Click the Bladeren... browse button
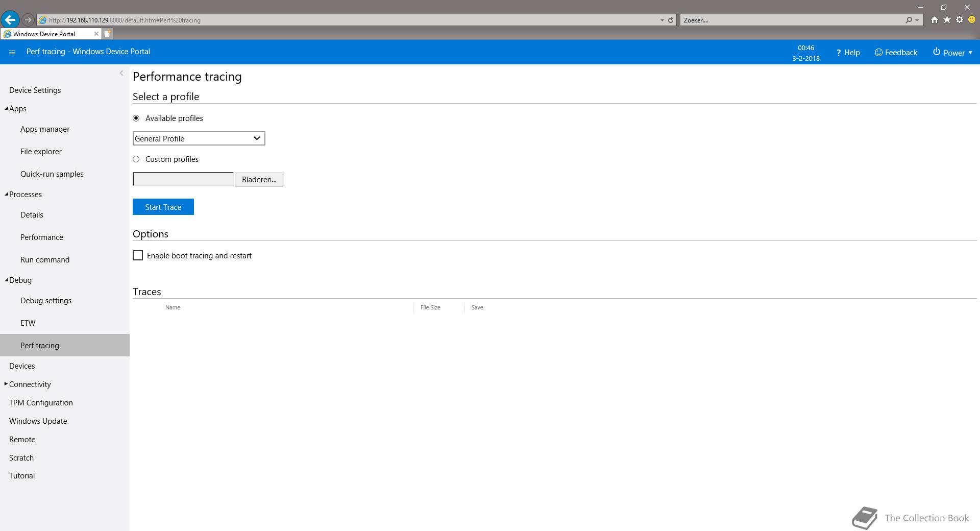Viewport: 980px width, 531px height. (x=259, y=179)
